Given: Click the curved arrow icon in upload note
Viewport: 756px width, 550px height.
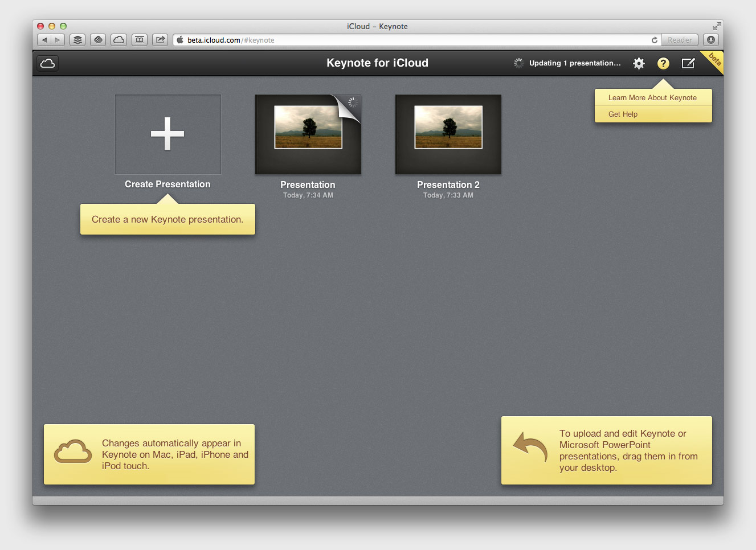Looking at the screenshot, I should pyautogui.click(x=530, y=447).
